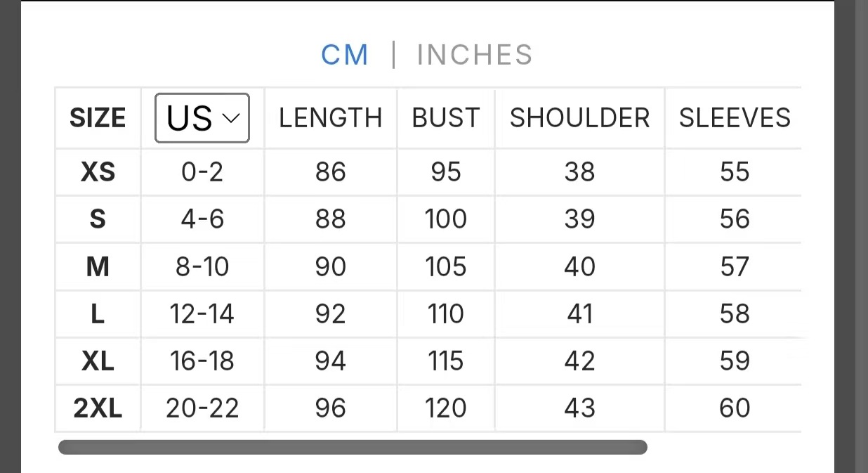Select the XS size row label
This screenshot has width=868, height=473.
(98, 172)
